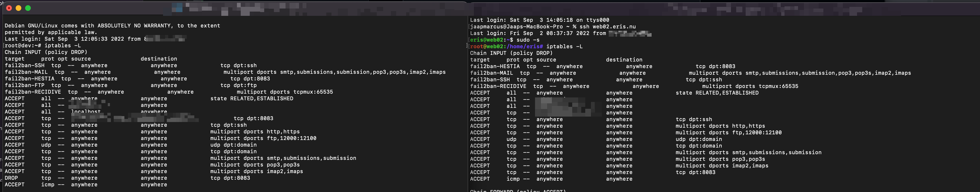Close the left terminal with the red button
This screenshot has width=980, height=192.
9,8
